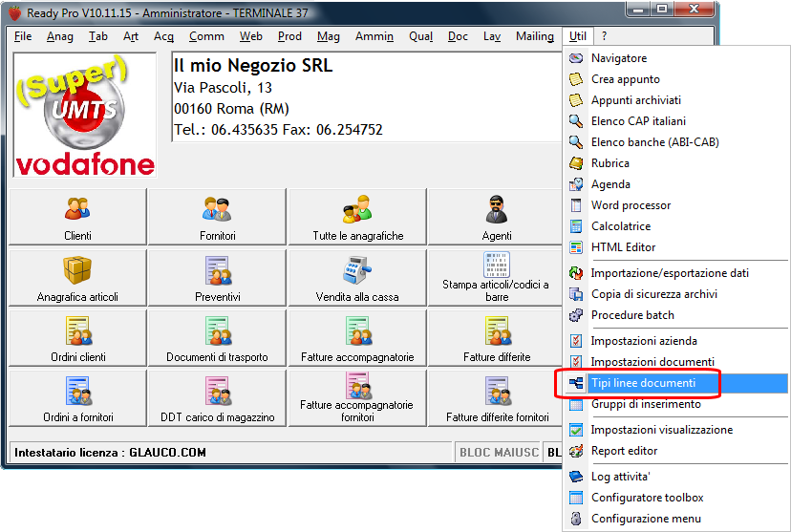This screenshot has width=791, height=532.
Task: Click the Calcolatrice icon
Action: click(x=576, y=226)
